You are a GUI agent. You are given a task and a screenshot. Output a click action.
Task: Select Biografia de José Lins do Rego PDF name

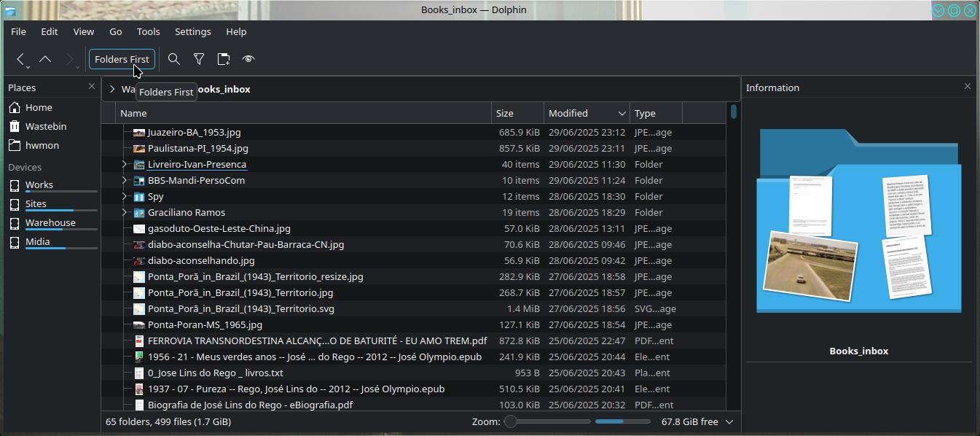pos(250,405)
